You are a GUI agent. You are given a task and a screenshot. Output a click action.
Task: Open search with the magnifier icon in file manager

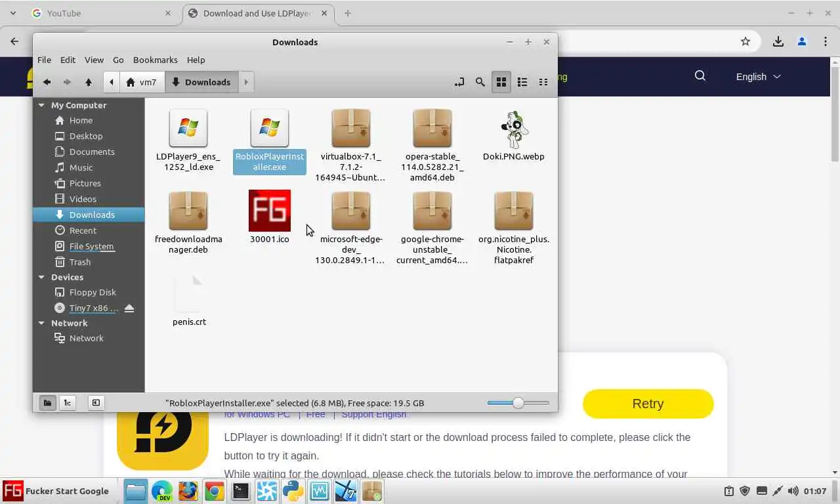click(x=480, y=82)
